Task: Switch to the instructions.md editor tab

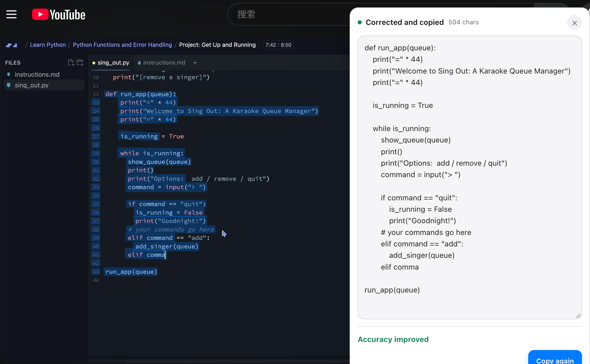Action: click(x=161, y=63)
